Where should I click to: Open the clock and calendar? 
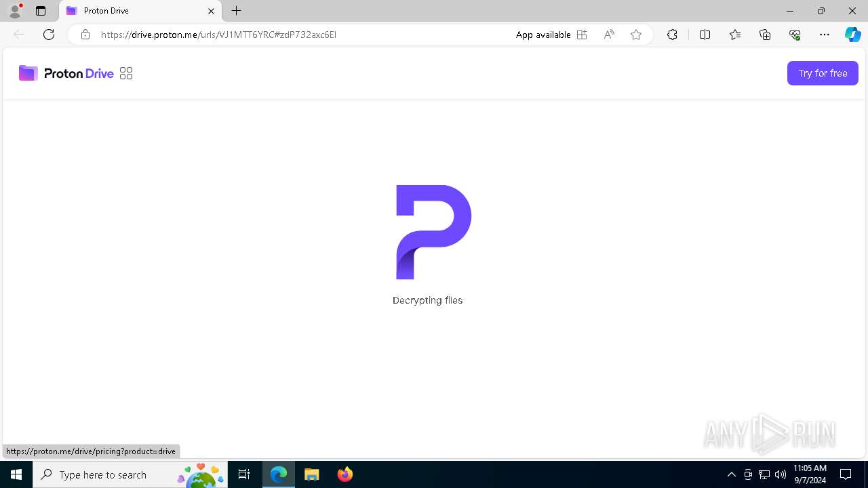pyautogui.click(x=810, y=474)
